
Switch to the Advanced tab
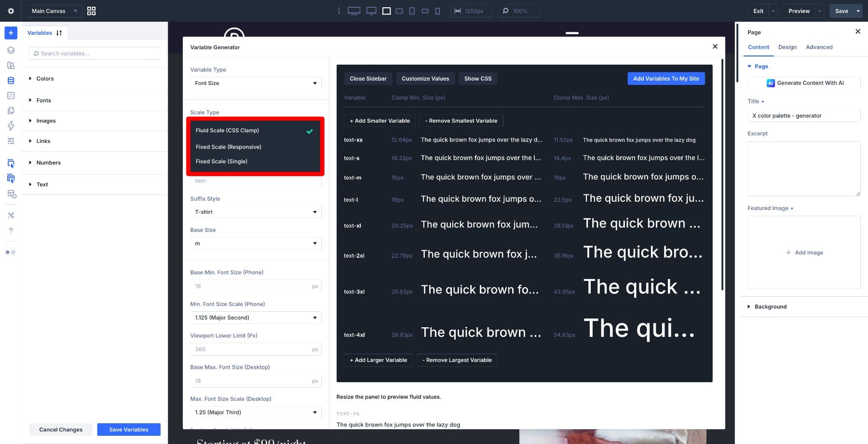[x=819, y=47]
